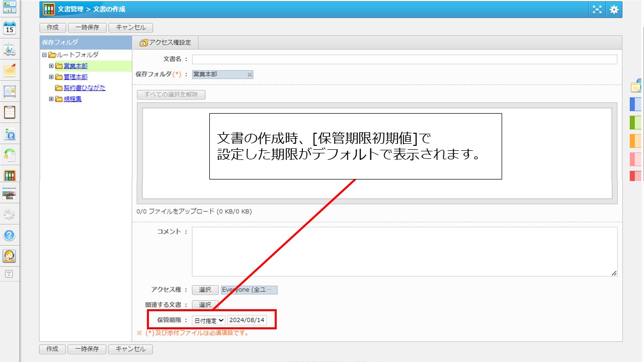Click the sticky note icon on the right edge
The height and width of the screenshot is (362, 644).
pyautogui.click(x=635, y=87)
